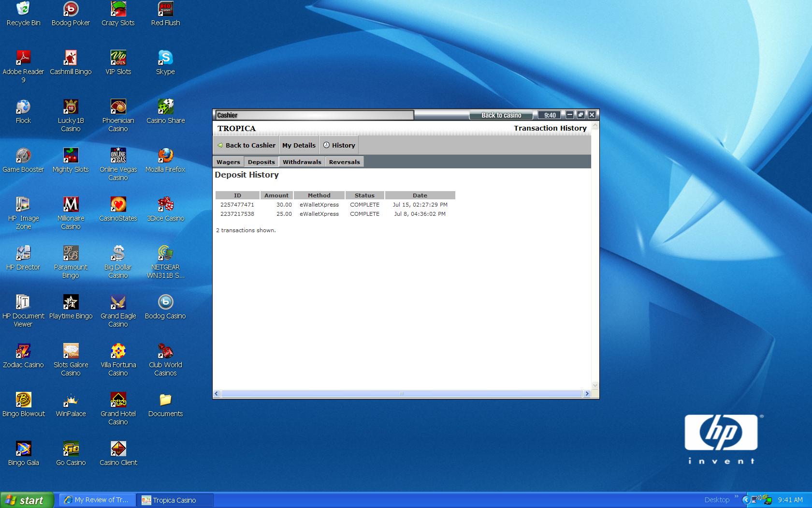Expand hidden system tray icons
The height and width of the screenshot is (508, 812).
[x=746, y=500]
